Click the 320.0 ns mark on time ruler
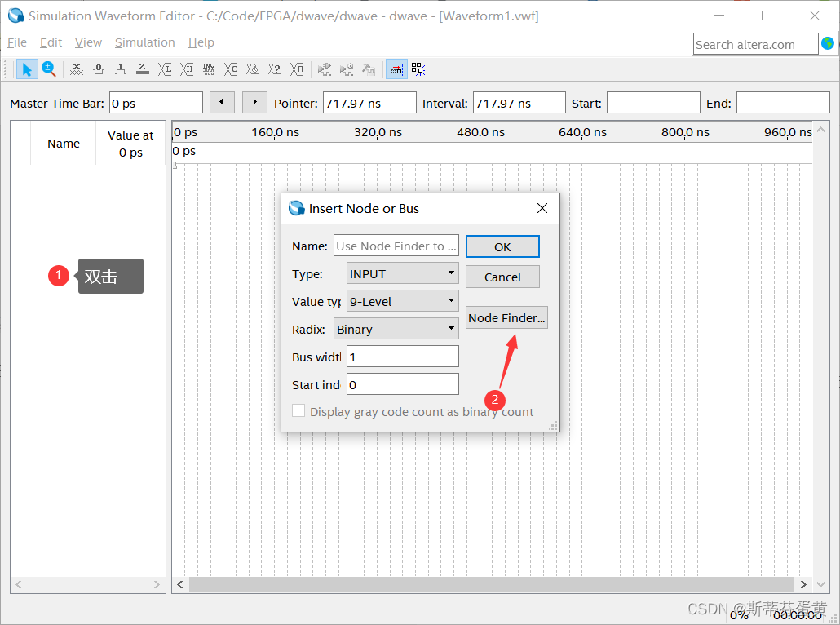This screenshot has height=625, width=840. pos(378,132)
